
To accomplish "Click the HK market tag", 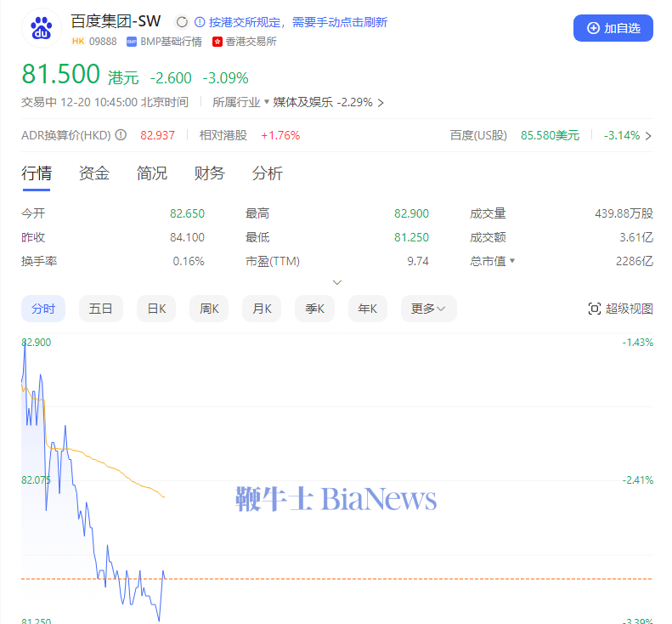I will pyautogui.click(x=78, y=41).
